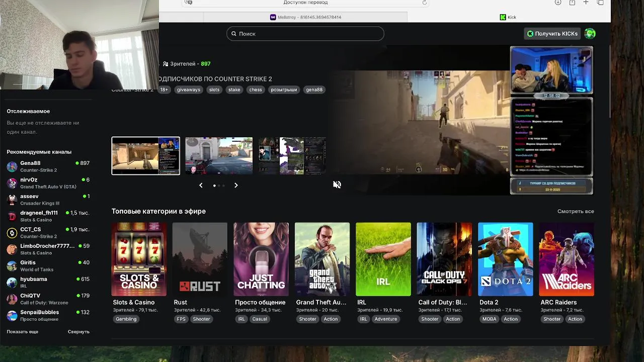Switch to the Mellstroy browser tab
Viewport: 644px width, 362px height.
point(305,17)
